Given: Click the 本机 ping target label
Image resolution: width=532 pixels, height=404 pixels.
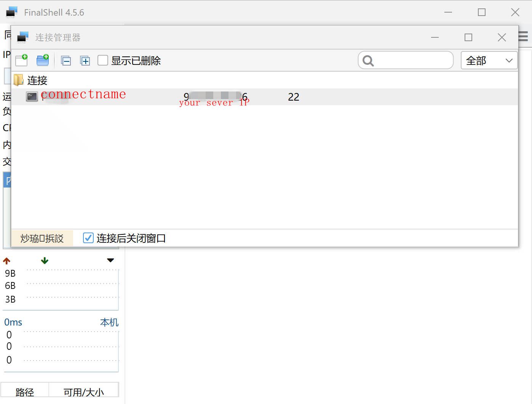Looking at the screenshot, I should (x=109, y=322).
